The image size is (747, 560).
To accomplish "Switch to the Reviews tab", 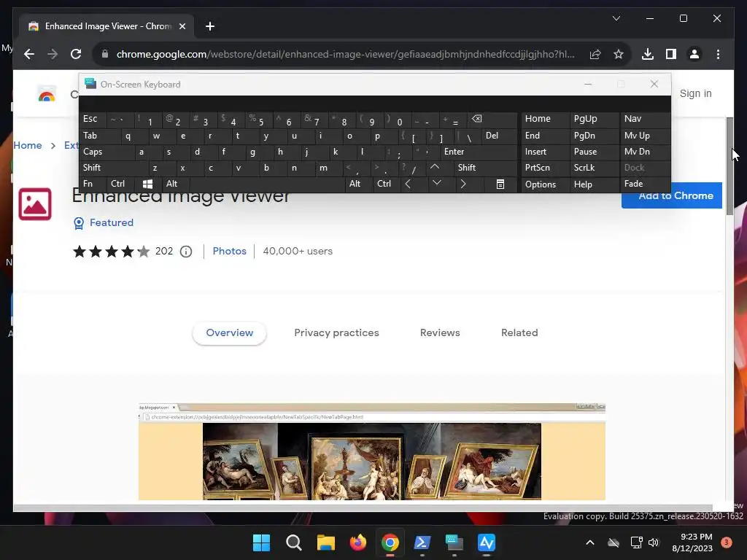I will [x=440, y=332].
